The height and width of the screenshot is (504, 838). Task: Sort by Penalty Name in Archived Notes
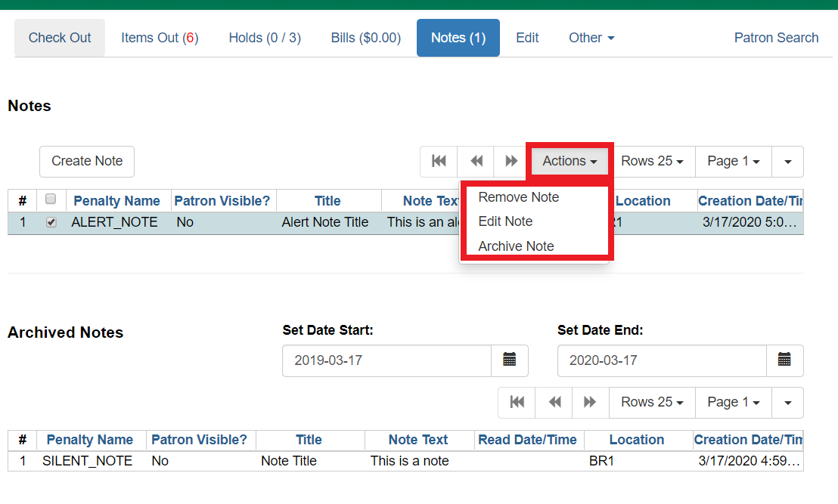coord(89,440)
